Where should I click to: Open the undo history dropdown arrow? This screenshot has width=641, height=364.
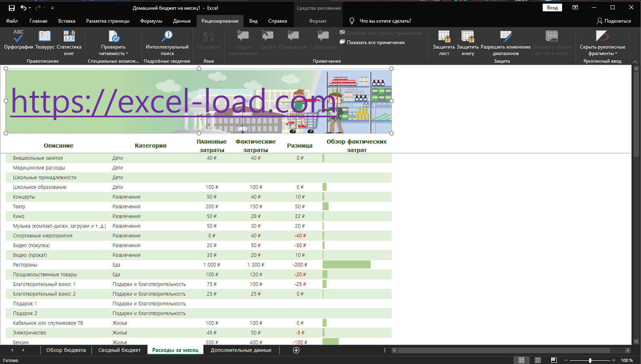tap(30, 8)
